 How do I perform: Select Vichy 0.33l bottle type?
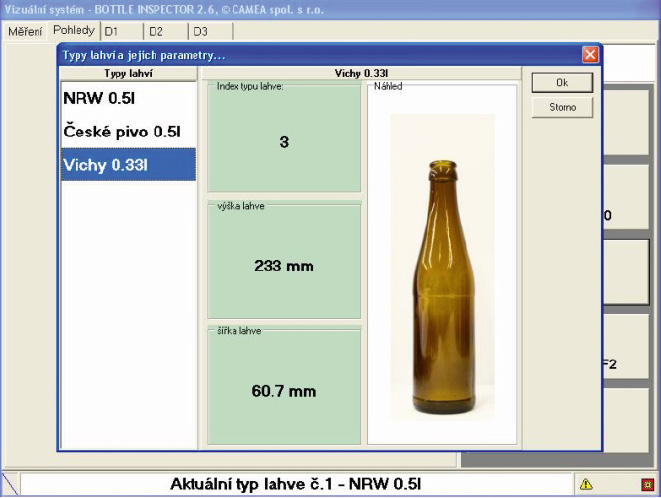point(128,164)
